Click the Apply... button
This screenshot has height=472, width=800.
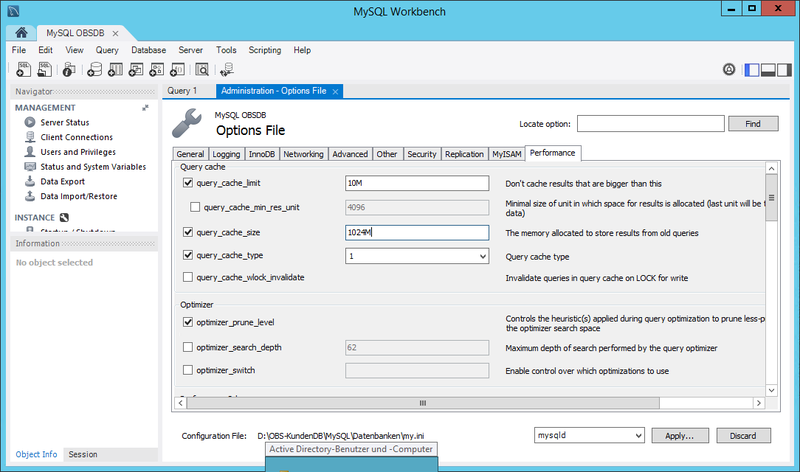tap(679, 436)
